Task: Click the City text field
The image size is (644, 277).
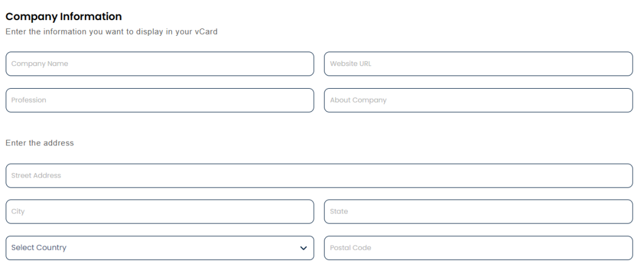Action: [160, 212]
